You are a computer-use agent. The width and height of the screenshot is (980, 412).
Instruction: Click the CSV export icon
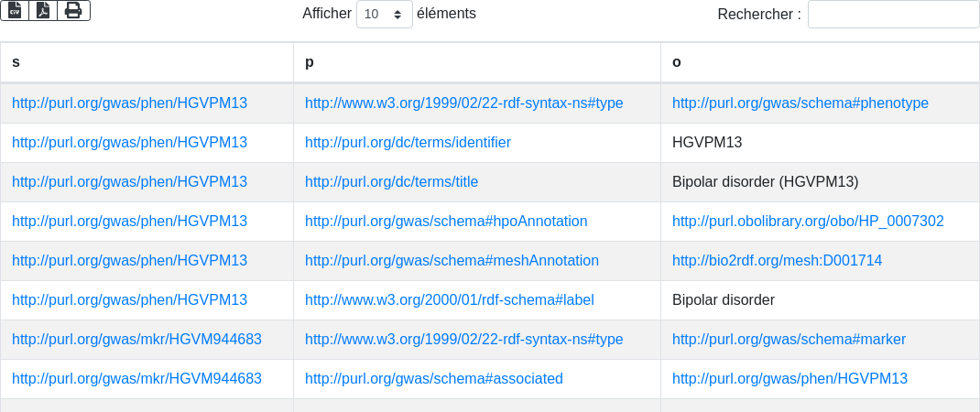[15, 10]
